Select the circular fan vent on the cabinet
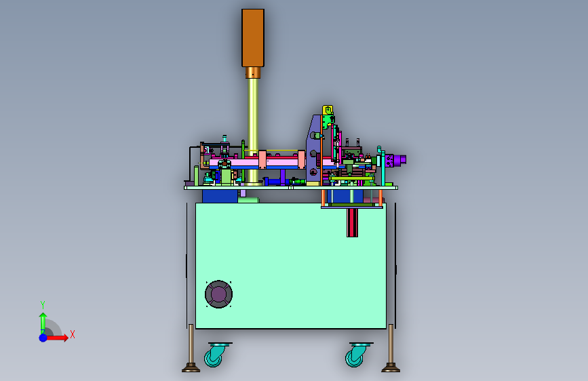Image resolution: width=588 pixels, height=381 pixels. click(x=218, y=294)
